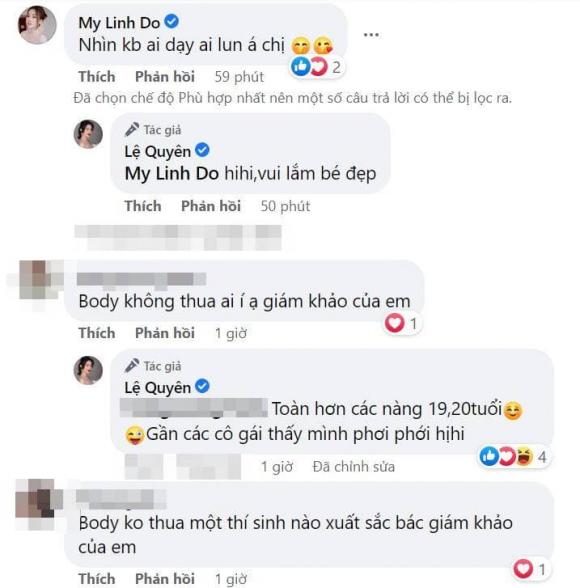
Task: View heart reaction on the last comment
Action: [x=530, y=569]
